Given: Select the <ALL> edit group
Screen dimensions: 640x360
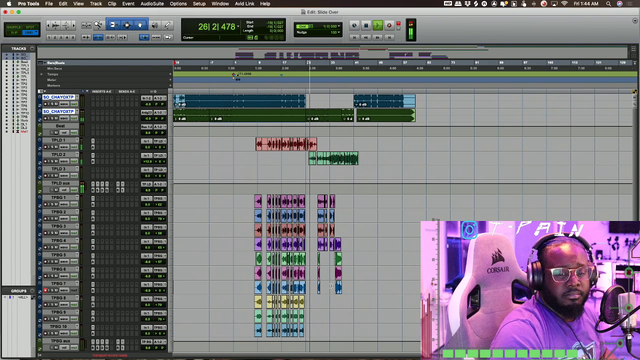Looking at the screenshot, I should pos(23,297).
